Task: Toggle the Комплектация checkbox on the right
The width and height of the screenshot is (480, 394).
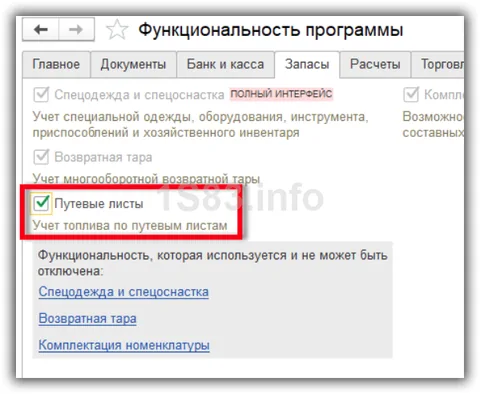Action: pos(411,95)
